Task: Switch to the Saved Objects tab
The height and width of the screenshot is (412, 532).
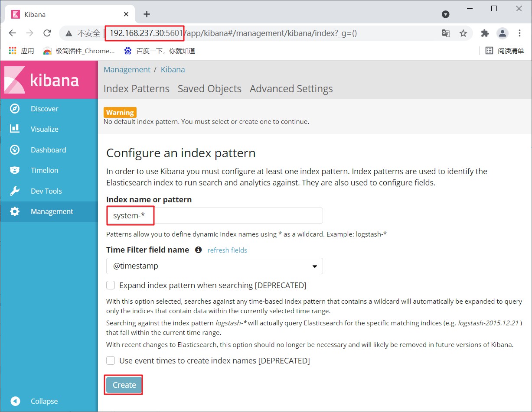Action: click(x=209, y=89)
